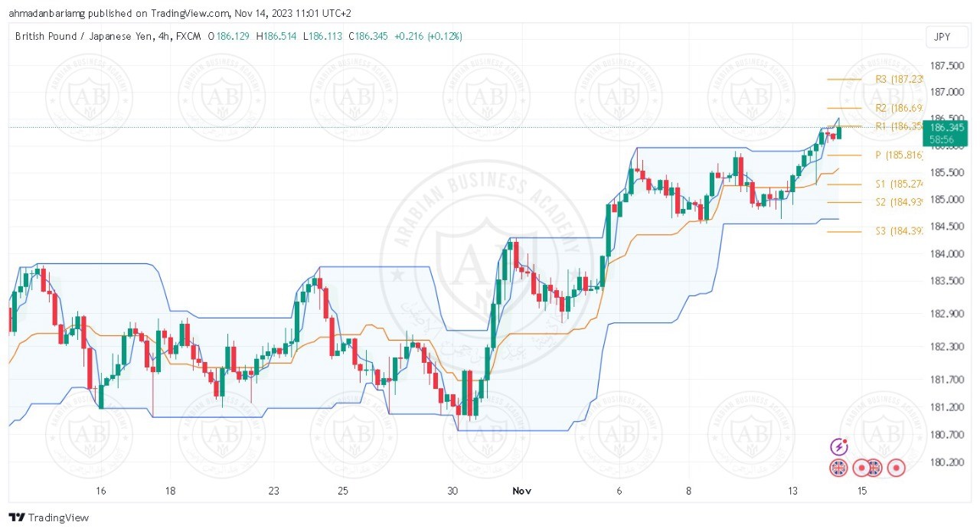Select the S1 pivot label
Viewport: 980px width, 532px height.
(x=900, y=184)
